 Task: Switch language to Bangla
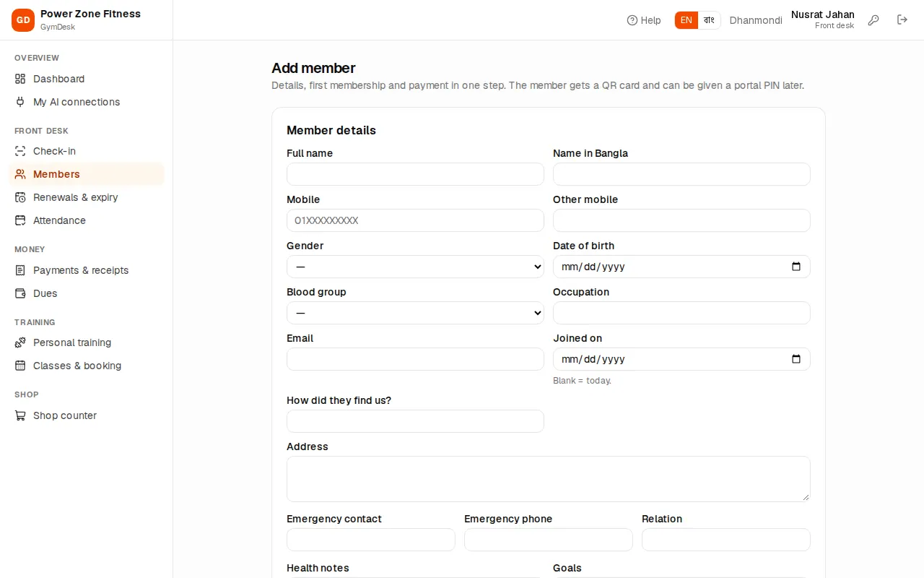pos(709,20)
